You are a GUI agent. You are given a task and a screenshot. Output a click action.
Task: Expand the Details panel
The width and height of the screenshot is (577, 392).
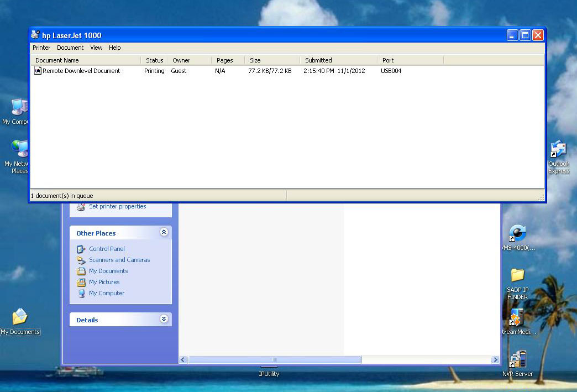[164, 319]
